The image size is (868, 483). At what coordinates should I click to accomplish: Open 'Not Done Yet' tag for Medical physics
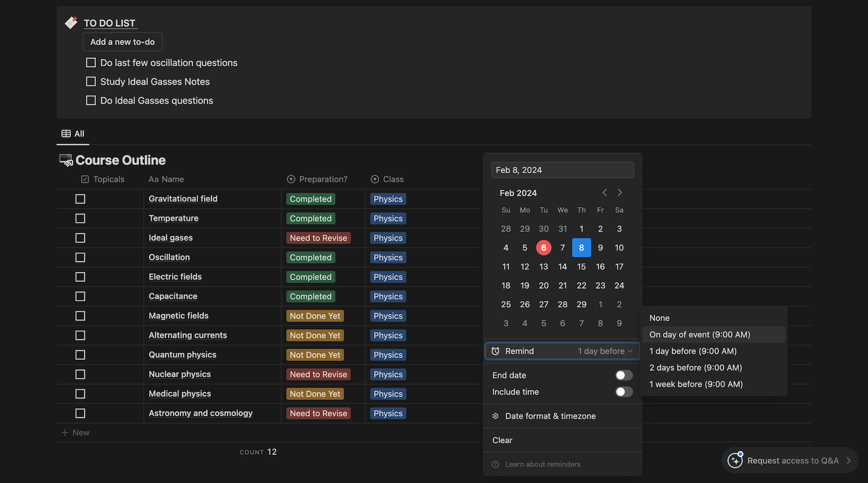tap(315, 394)
